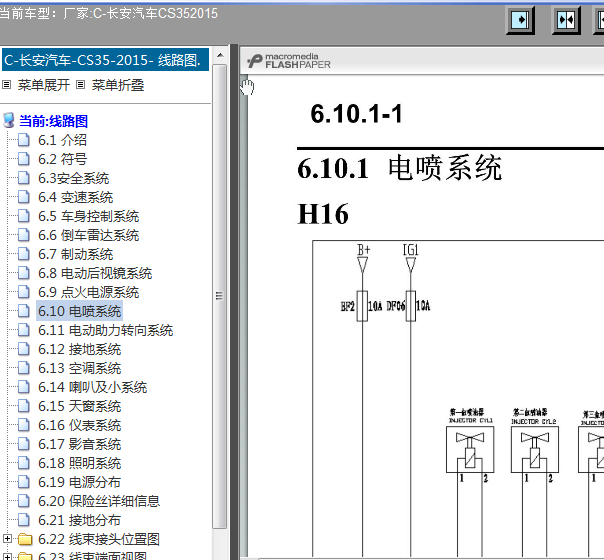Select 6.6 倒车雷达系统 entry
This screenshot has width=604, height=560.
click(89, 235)
